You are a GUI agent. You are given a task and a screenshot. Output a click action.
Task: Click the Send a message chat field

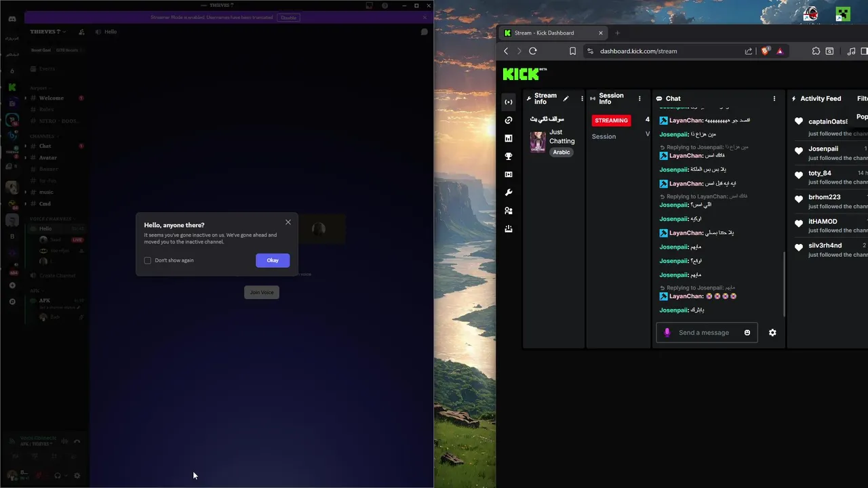coord(707,333)
